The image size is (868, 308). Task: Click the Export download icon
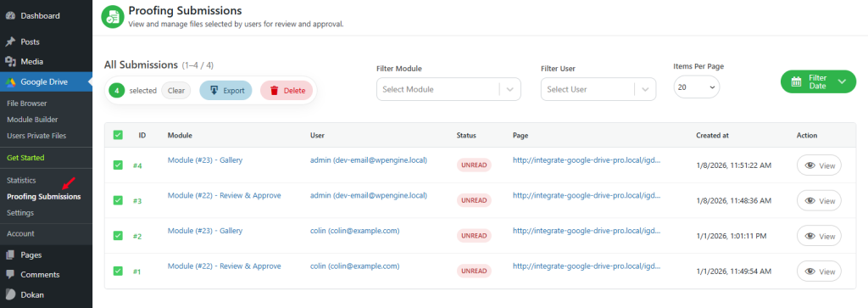pyautogui.click(x=214, y=90)
